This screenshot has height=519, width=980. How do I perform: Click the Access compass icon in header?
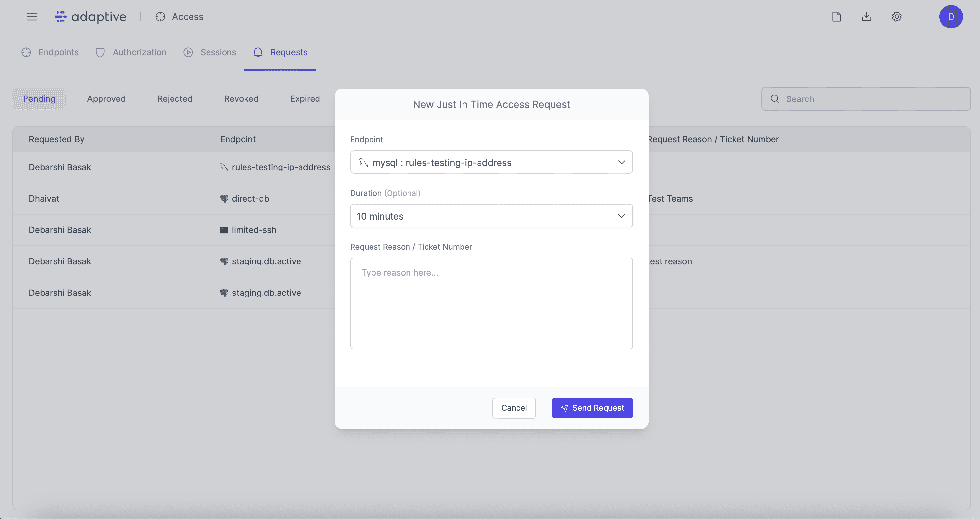point(160,17)
